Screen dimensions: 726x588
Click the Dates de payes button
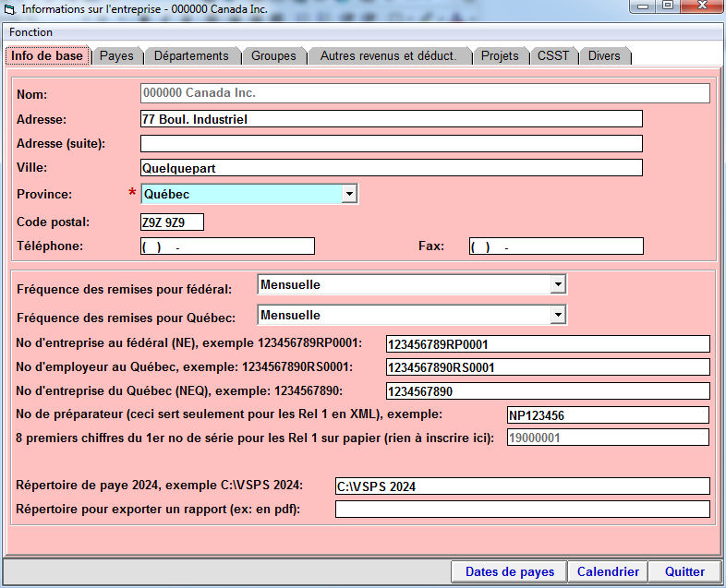click(510, 572)
